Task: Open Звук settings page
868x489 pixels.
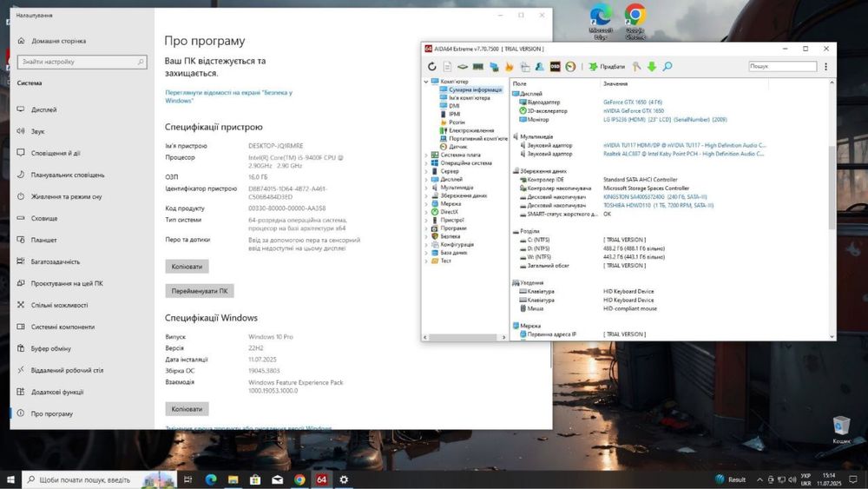Action: (37, 131)
